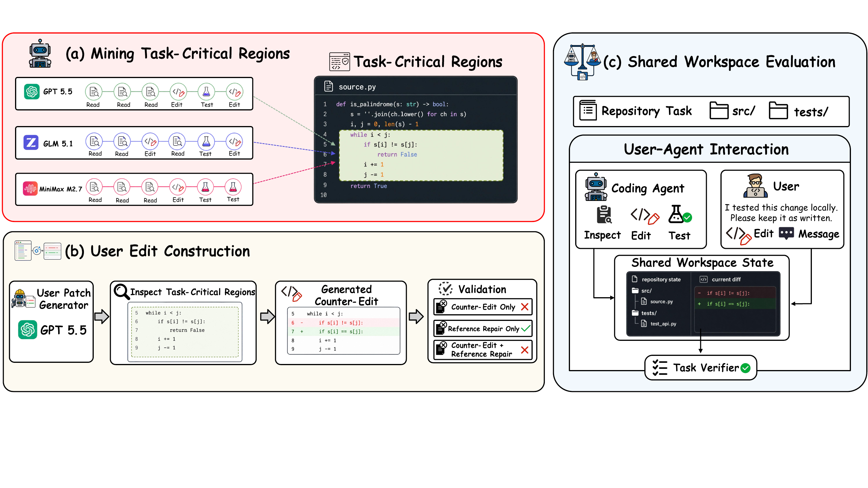The image size is (868, 488).
Task: Click the Task Verifier checklist icon
Action: (x=660, y=367)
